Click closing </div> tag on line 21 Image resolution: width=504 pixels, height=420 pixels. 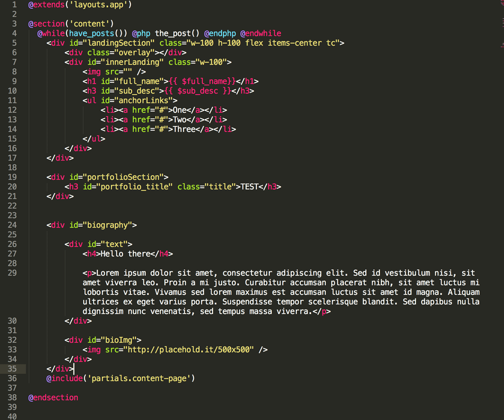tap(60, 196)
